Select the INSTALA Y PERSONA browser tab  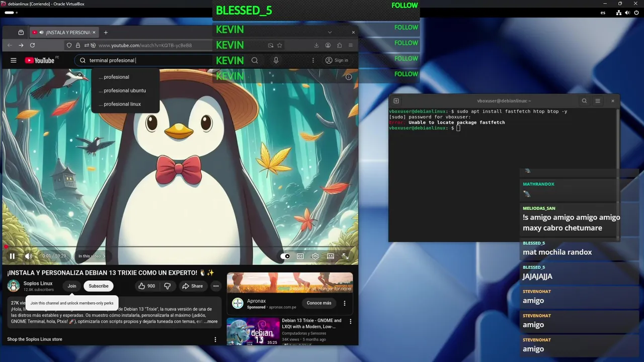pyautogui.click(x=63, y=32)
